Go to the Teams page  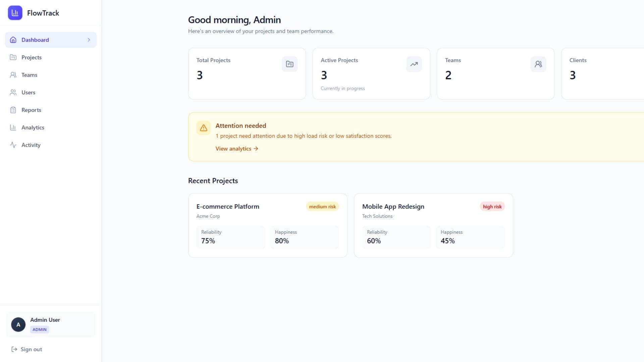click(51, 75)
